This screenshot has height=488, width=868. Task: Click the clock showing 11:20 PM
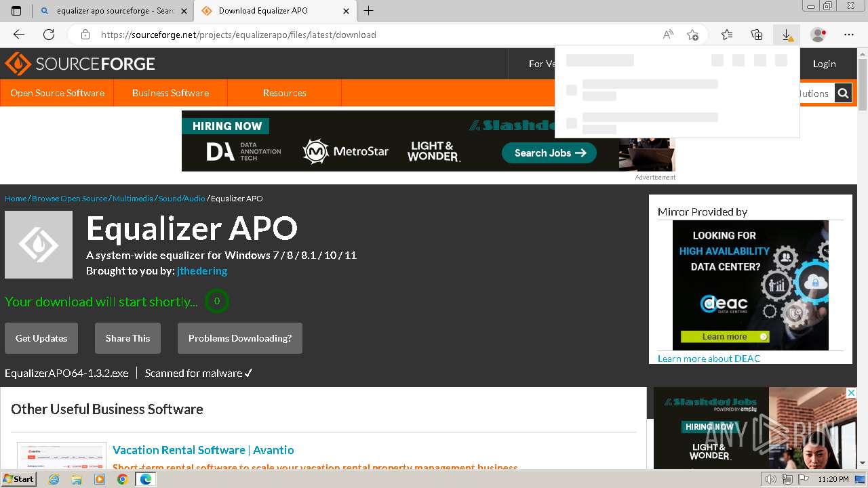tap(834, 479)
